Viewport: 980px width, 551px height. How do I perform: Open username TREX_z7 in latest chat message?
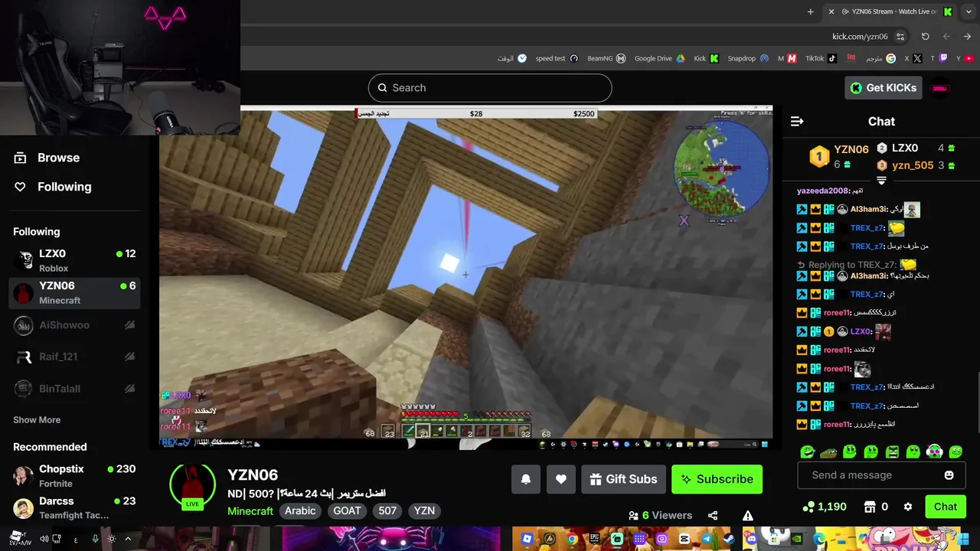(x=867, y=406)
